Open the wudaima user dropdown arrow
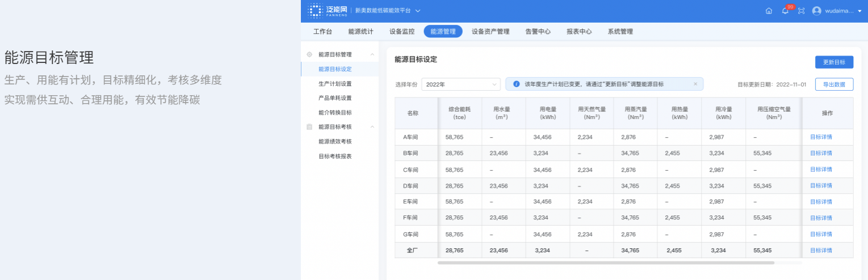Screen dimensions: 868x280 click(x=859, y=11)
